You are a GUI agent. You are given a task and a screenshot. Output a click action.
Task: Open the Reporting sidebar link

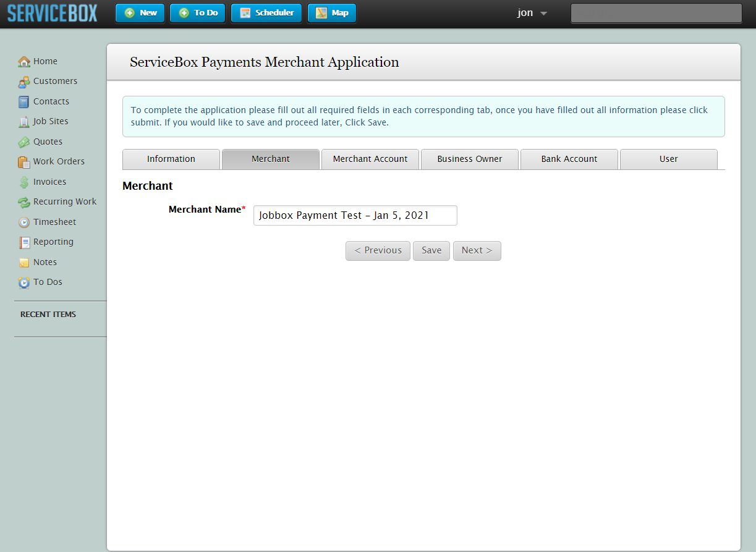click(x=53, y=242)
